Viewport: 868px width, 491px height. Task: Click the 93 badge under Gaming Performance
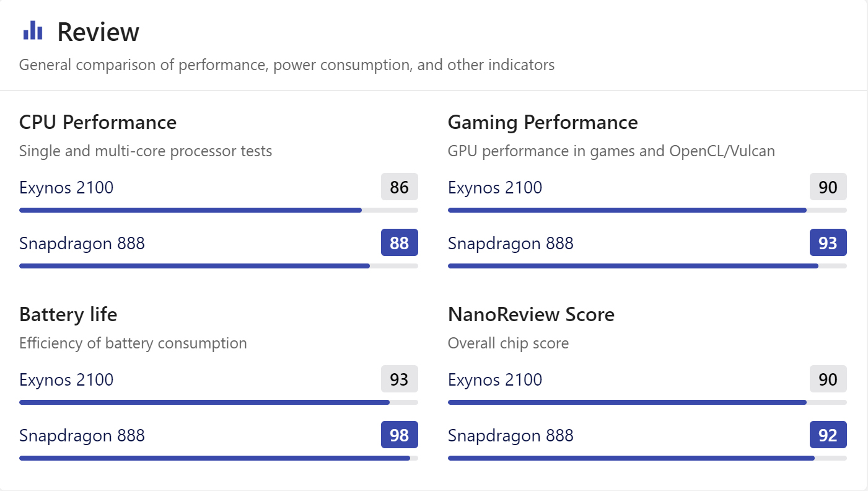828,242
